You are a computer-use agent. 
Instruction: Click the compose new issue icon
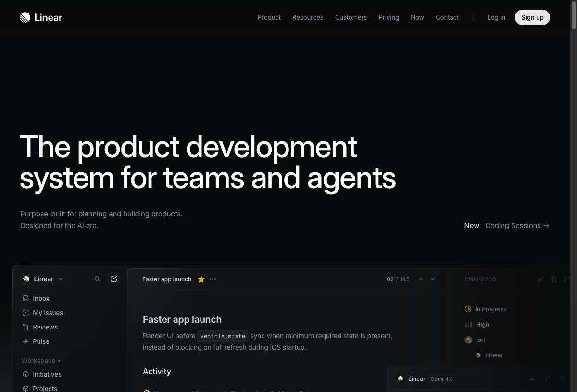[113, 279]
